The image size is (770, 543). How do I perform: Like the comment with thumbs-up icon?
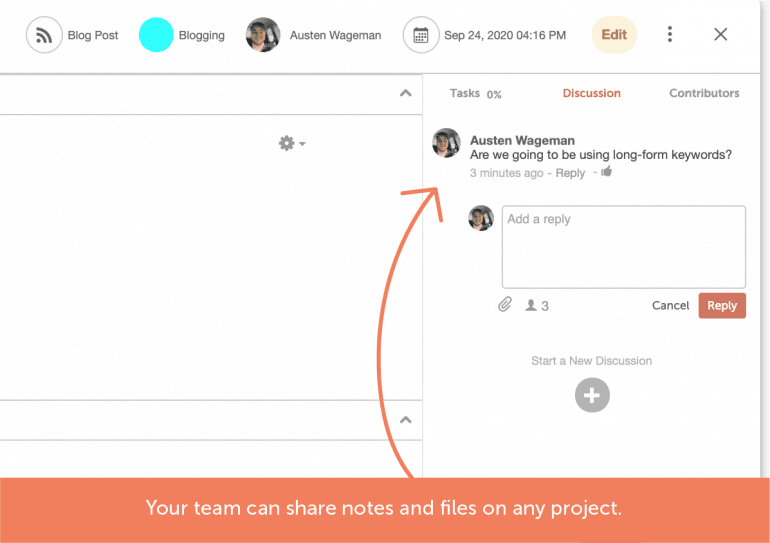click(606, 171)
